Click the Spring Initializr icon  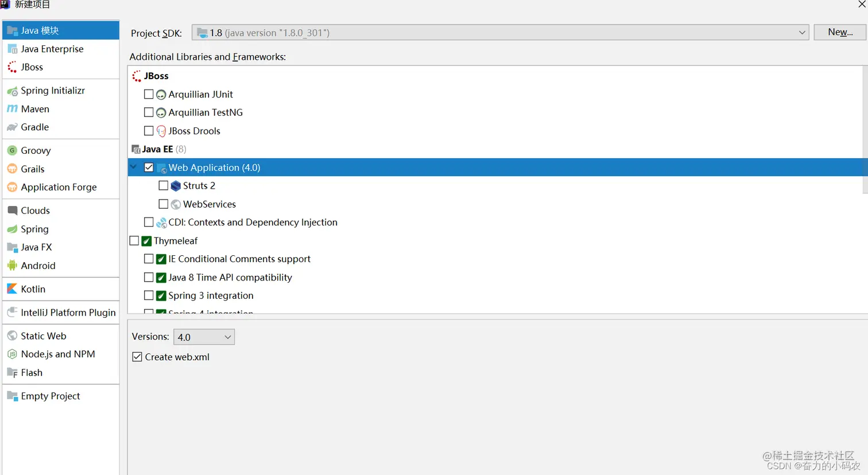[x=12, y=91]
